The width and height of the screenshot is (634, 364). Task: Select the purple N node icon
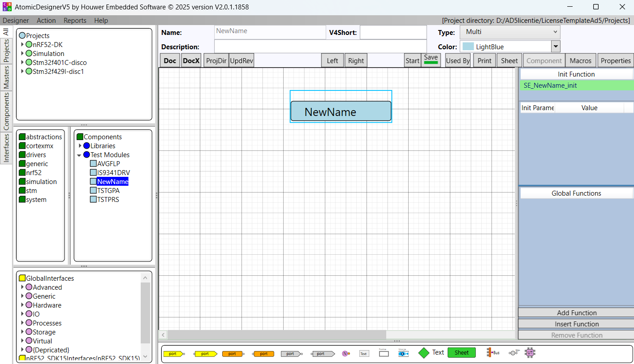(345, 353)
